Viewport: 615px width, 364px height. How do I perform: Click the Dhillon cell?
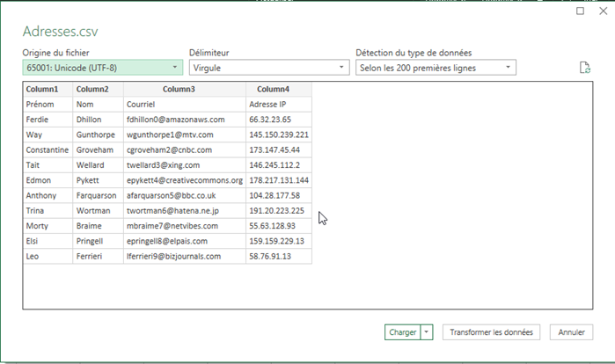(x=98, y=120)
